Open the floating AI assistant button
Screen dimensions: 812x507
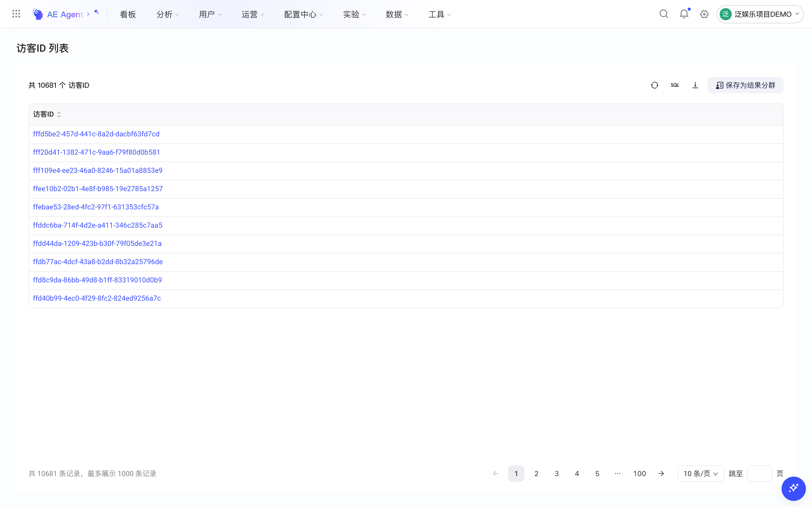tap(793, 488)
